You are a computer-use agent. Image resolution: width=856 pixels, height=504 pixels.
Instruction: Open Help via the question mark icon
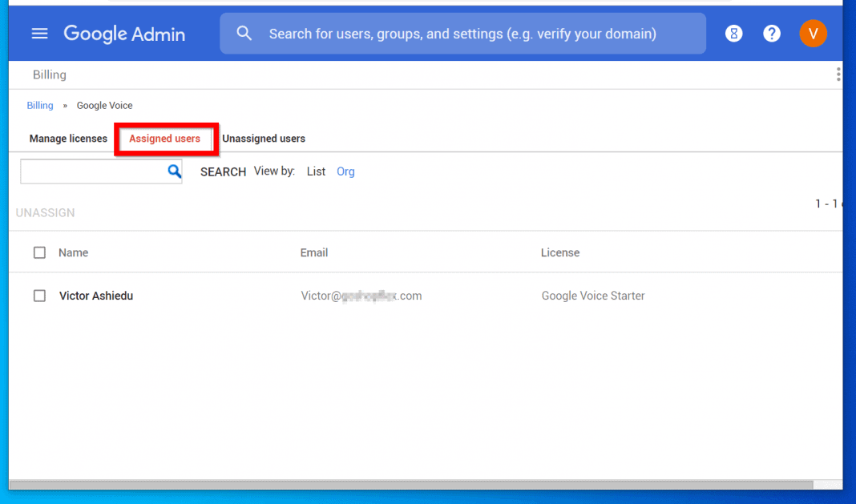coord(771,33)
